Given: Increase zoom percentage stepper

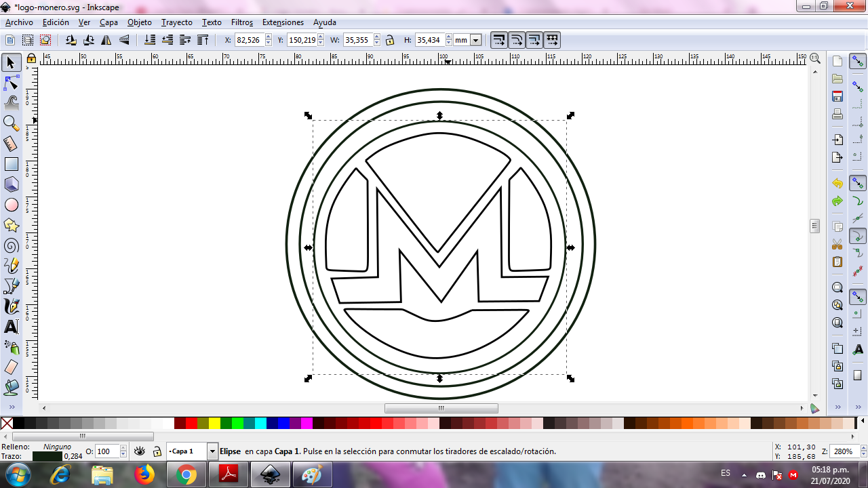Looking at the screenshot, I should (863, 448).
